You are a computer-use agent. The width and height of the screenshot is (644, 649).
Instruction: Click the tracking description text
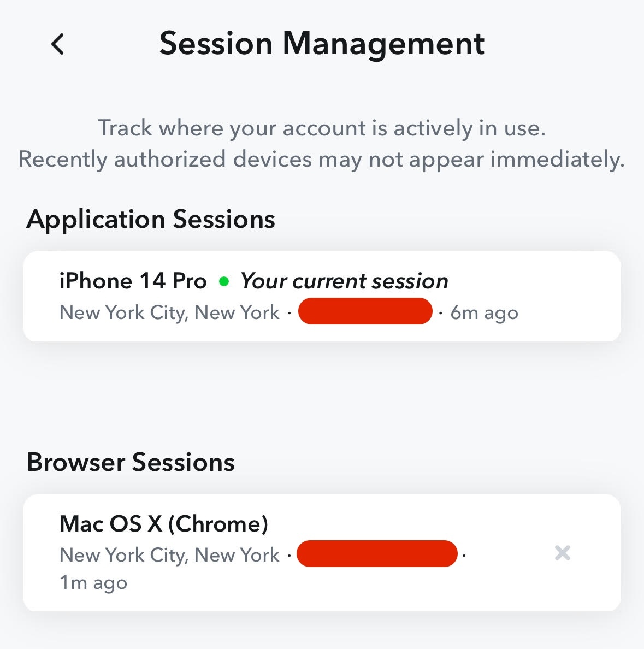coord(322,143)
